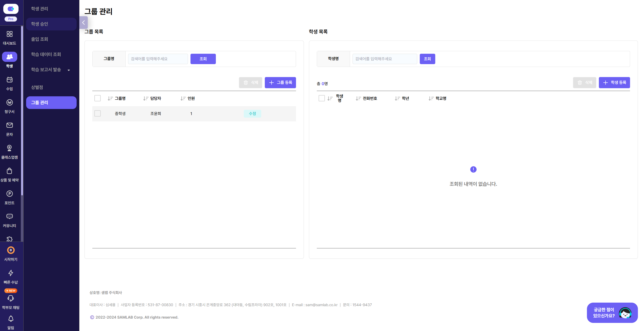Click the 학생명 search input field
The image size is (644, 331).
click(x=384, y=59)
